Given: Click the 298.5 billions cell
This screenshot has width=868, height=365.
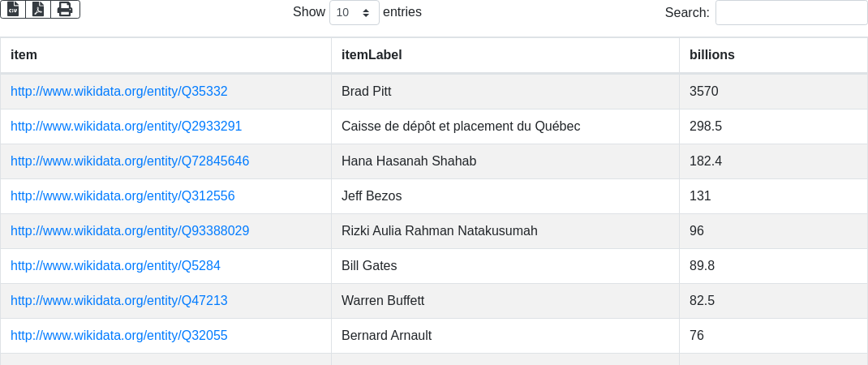Looking at the screenshot, I should click(706, 127).
